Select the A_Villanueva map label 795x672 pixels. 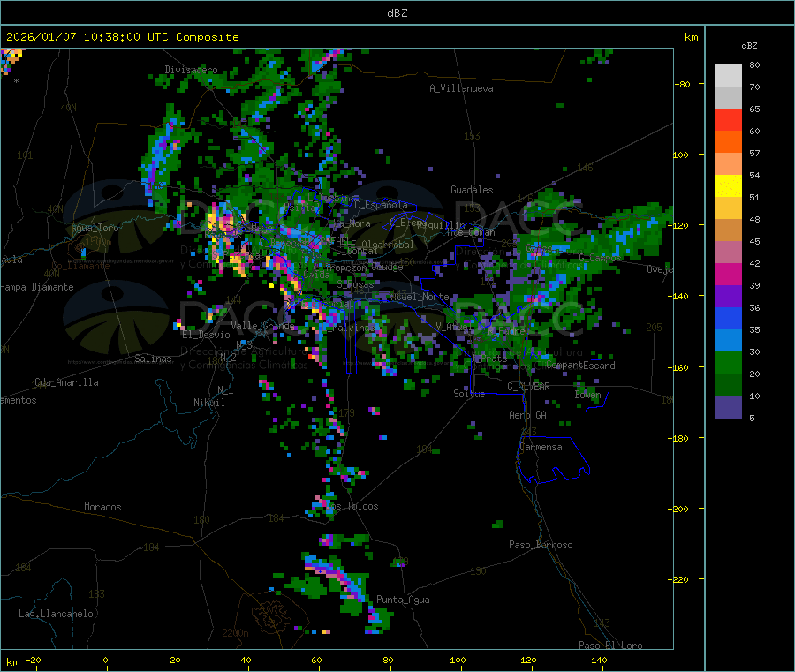coord(461,88)
